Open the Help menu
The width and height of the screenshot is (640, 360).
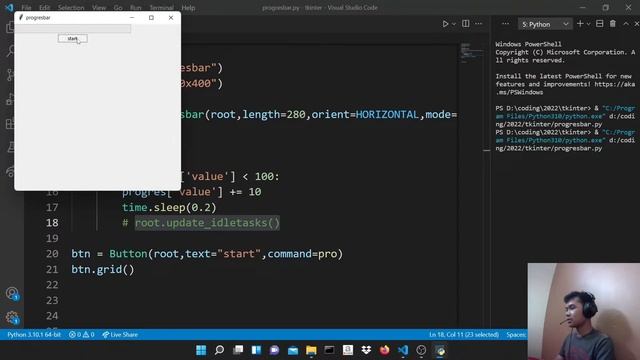click(x=188, y=8)
